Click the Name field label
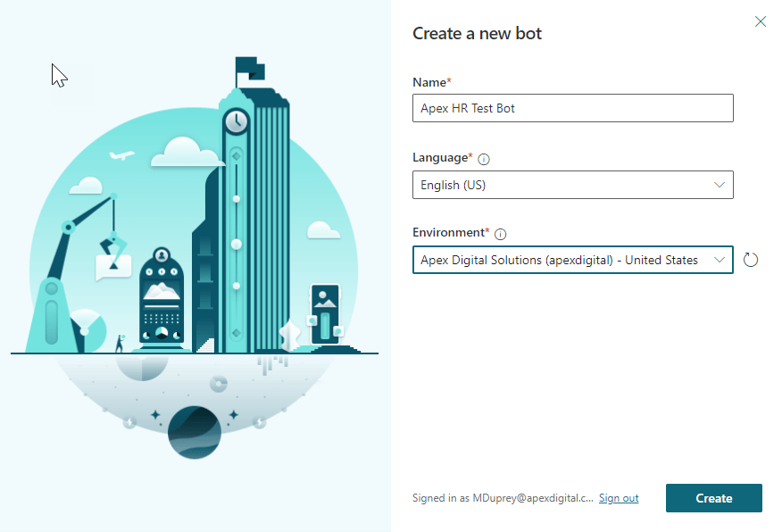Viewport: 782px width, 532px height. pyautogui.click(x=431, y=82)
